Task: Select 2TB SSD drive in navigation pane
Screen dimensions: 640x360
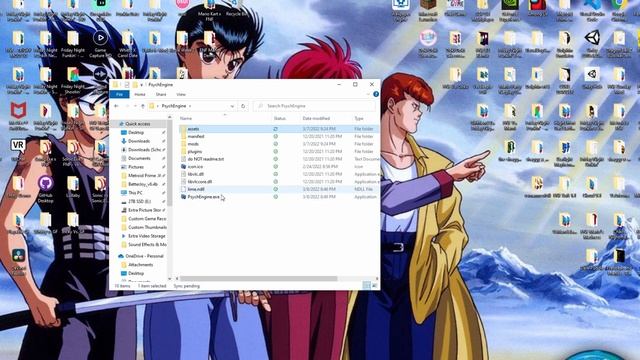Action: pos(139,202)
